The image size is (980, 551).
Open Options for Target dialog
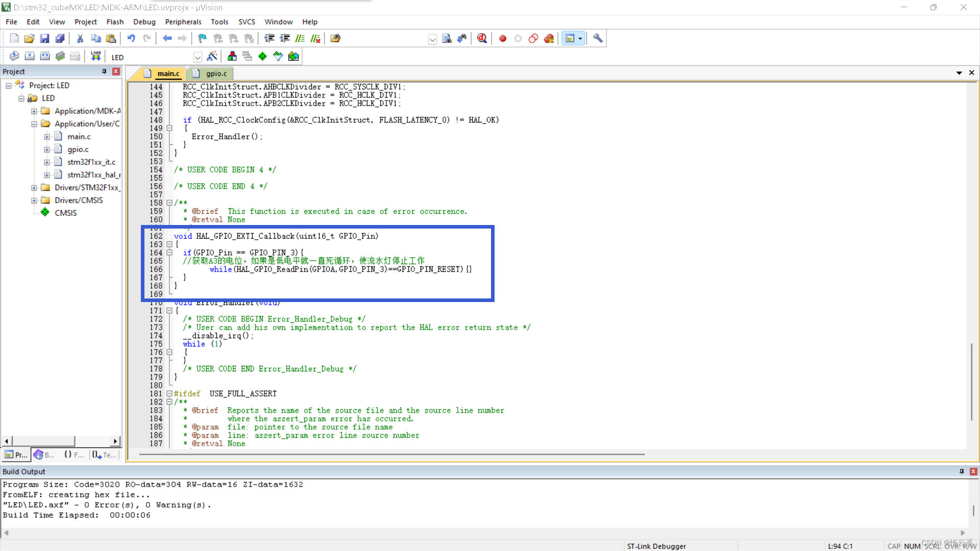pyautogui.click(x=213, y=56)
